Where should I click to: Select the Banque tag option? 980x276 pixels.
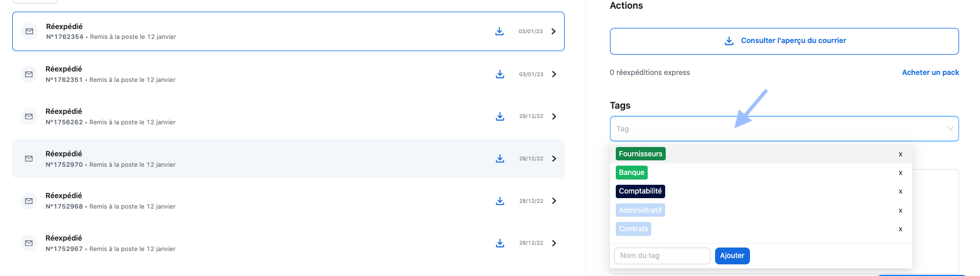point(631,173)
